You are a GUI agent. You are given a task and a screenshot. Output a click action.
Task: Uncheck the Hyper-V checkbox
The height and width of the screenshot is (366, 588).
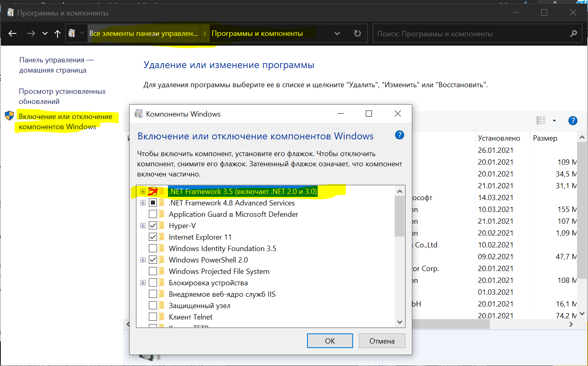point(153,225)
